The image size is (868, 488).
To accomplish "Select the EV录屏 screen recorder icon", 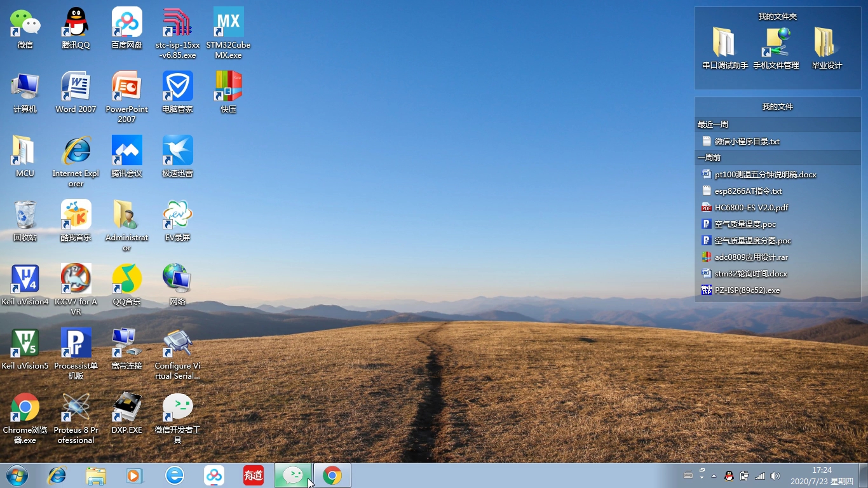I will [177, 221].
